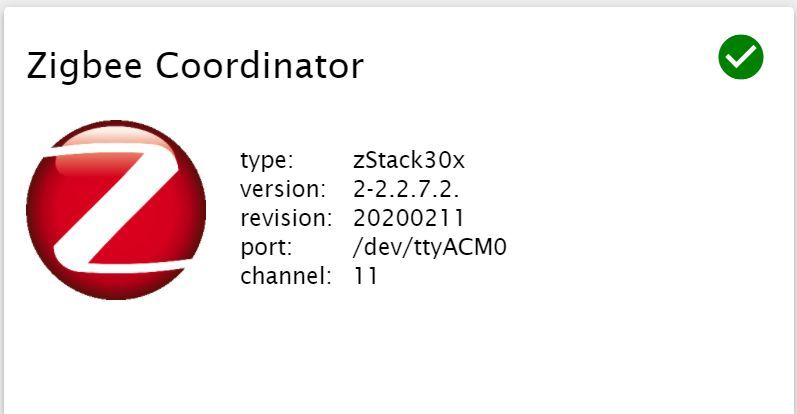
Task: Click the zStack30x type value
Action: (x=409, y=160)
